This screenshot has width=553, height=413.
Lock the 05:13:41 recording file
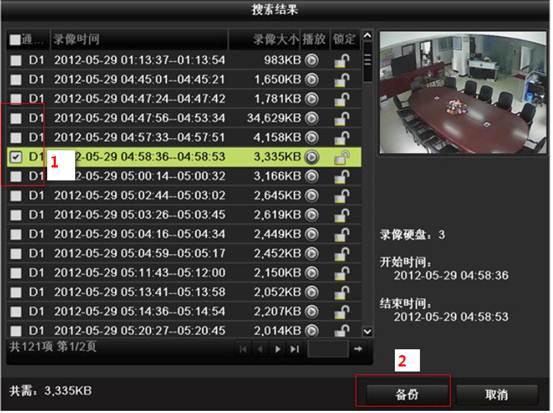click(x=343, y=293)
